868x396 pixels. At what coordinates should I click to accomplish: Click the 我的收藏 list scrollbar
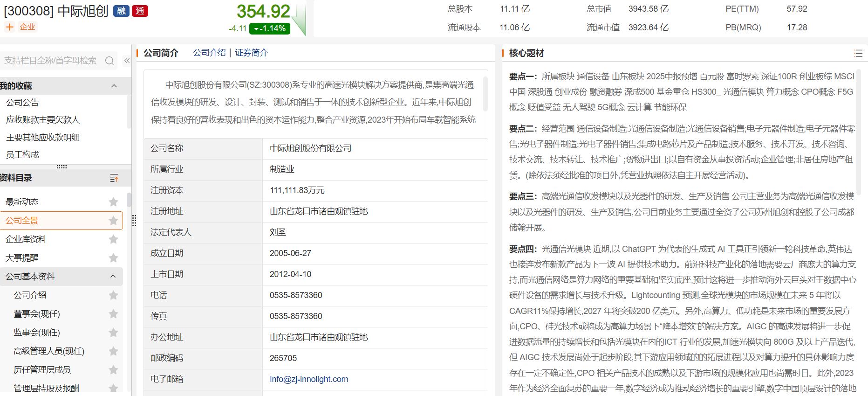coord(129,112)
